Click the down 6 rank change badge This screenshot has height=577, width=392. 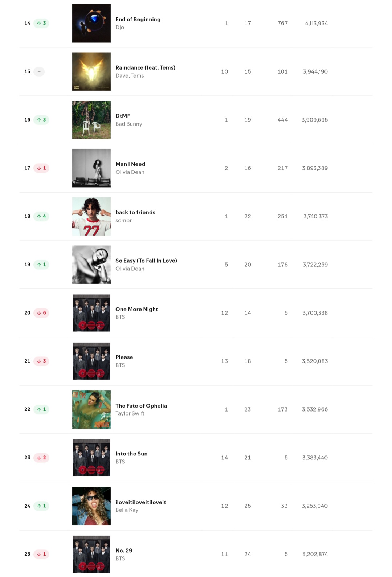pos(41,313)
